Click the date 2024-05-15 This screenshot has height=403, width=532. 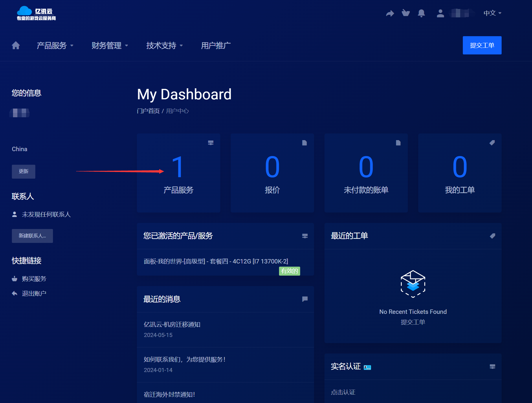[158, 335]
